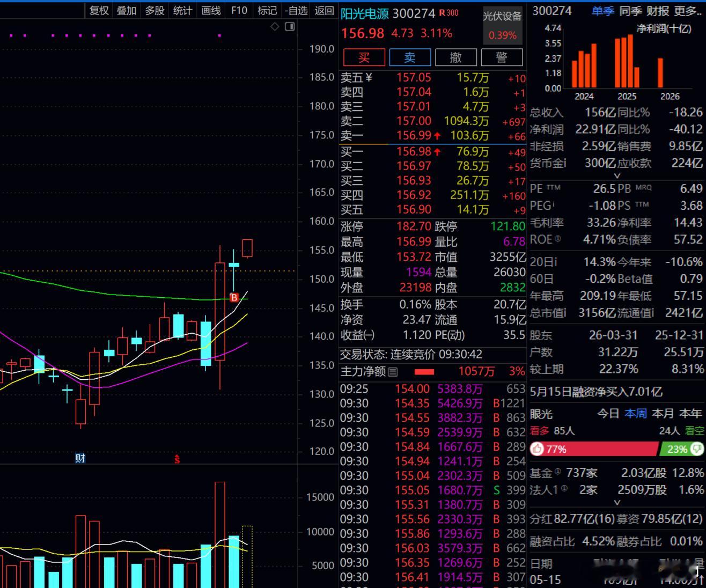Open the 光伏设备 sector block
Image resolution: width=706 pixels, height=588 pixels.
coord(502,25)
